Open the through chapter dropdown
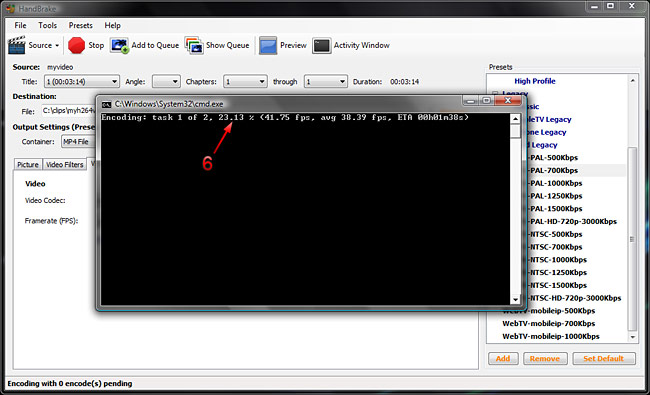Screen dimensions: 650x395 pyautogui.click(x=325, y=82)
